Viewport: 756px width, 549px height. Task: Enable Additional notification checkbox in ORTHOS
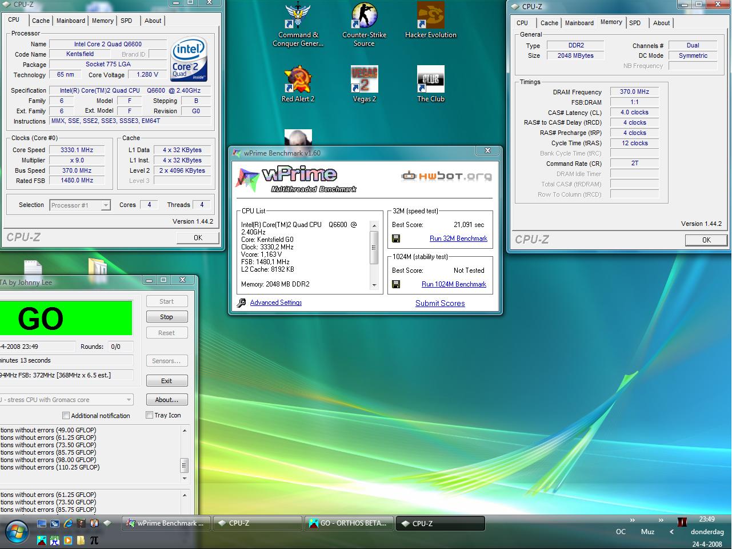(66, 416)
